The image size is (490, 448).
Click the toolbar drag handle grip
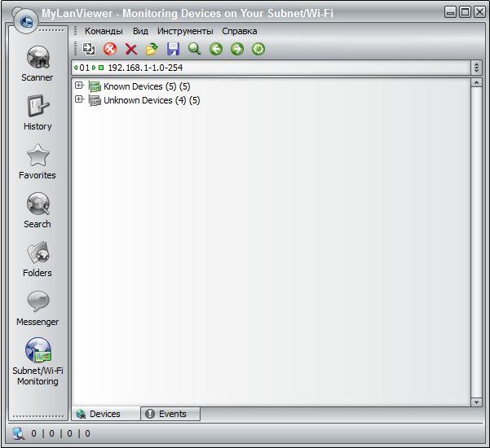(75, 49)
